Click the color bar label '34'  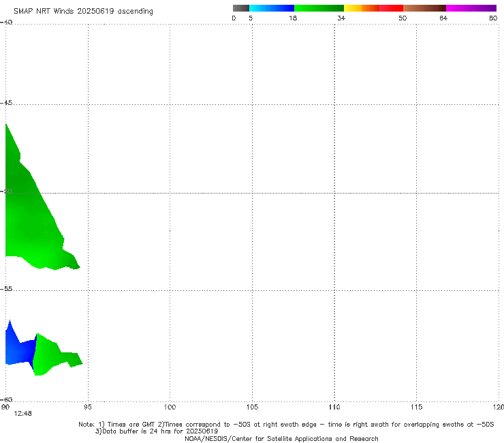coord(341,18)
